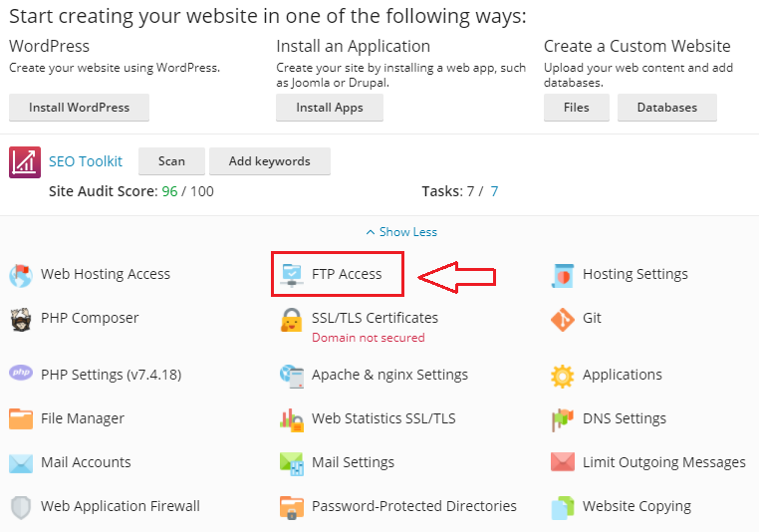
Task: Click the Create a Custom Website heading
Action: 637,46
